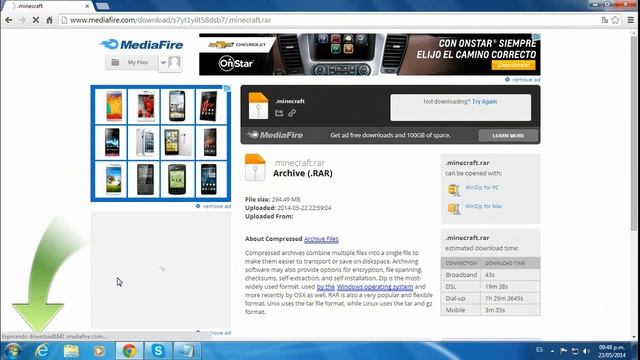Click the AdChoices icon on phone ad
Image resolution: width=640 pixels, height=360 pixels.
coord(227,89)
